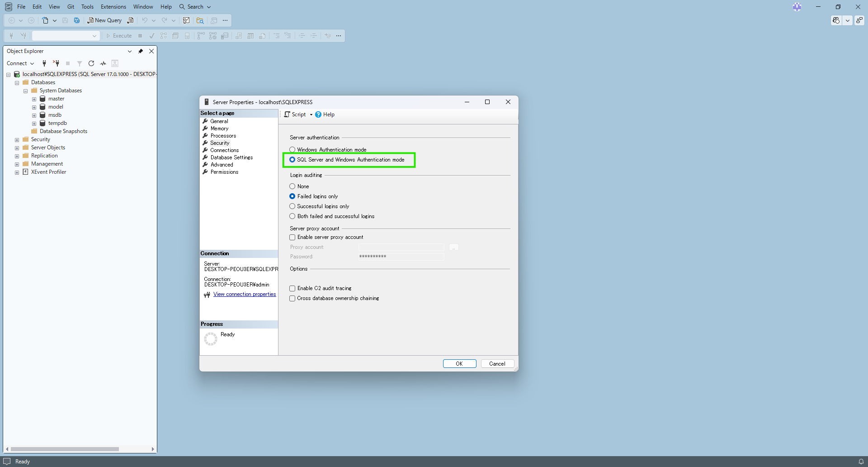
Task: Click the OK button
Action: (x=459, y=364)
